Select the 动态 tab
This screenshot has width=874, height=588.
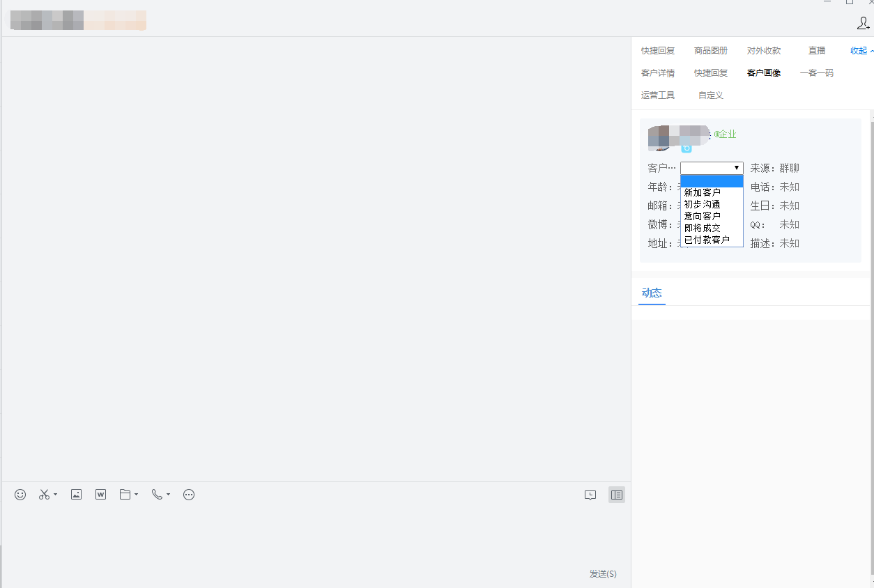coord(652,293)
